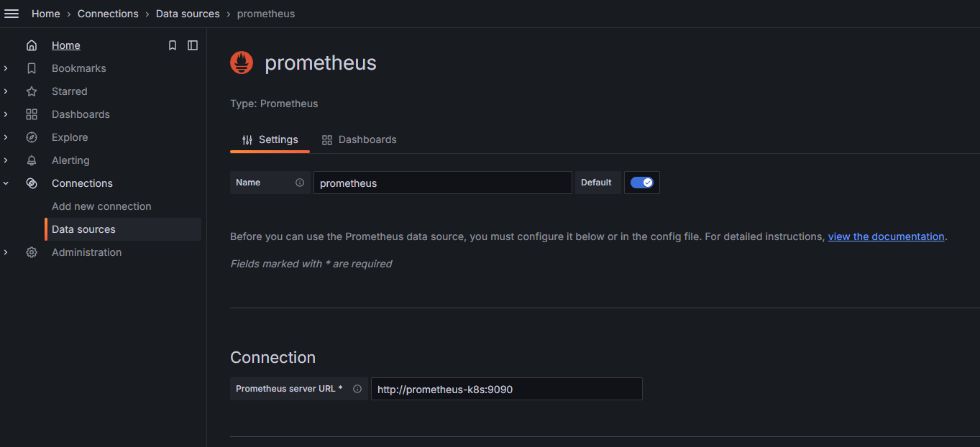Click the Dashboards grid icon in sidebar
This screenshot has width=980, height=447.
tap(32, 114)
